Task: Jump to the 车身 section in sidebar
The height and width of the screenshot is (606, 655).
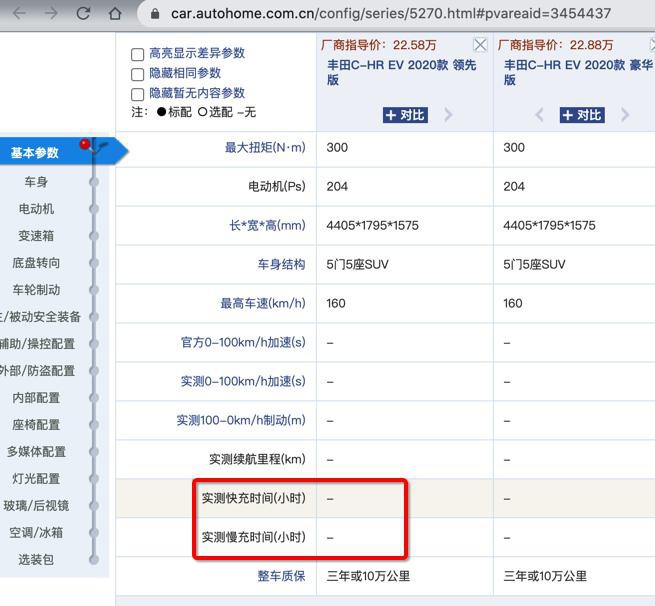Action: pos(36,182)
